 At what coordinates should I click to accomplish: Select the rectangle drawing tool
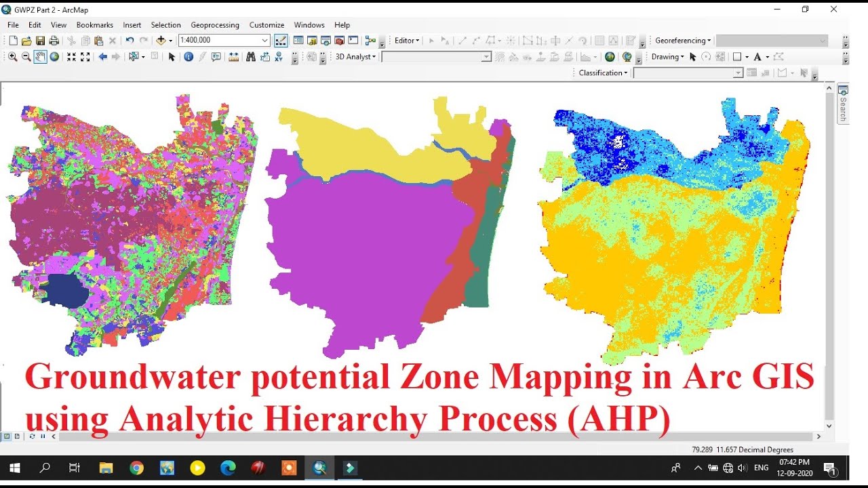click(x=737, y=57)
